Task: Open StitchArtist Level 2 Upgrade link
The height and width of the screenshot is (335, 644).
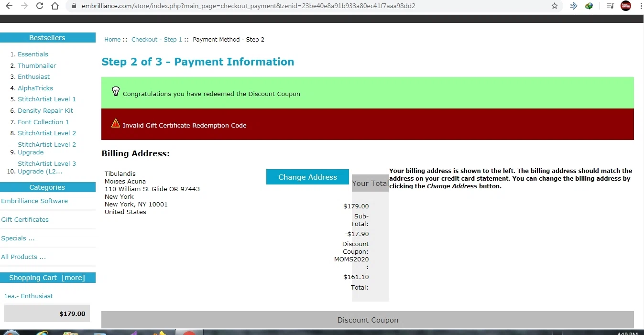Action: [x=47, y=148]
